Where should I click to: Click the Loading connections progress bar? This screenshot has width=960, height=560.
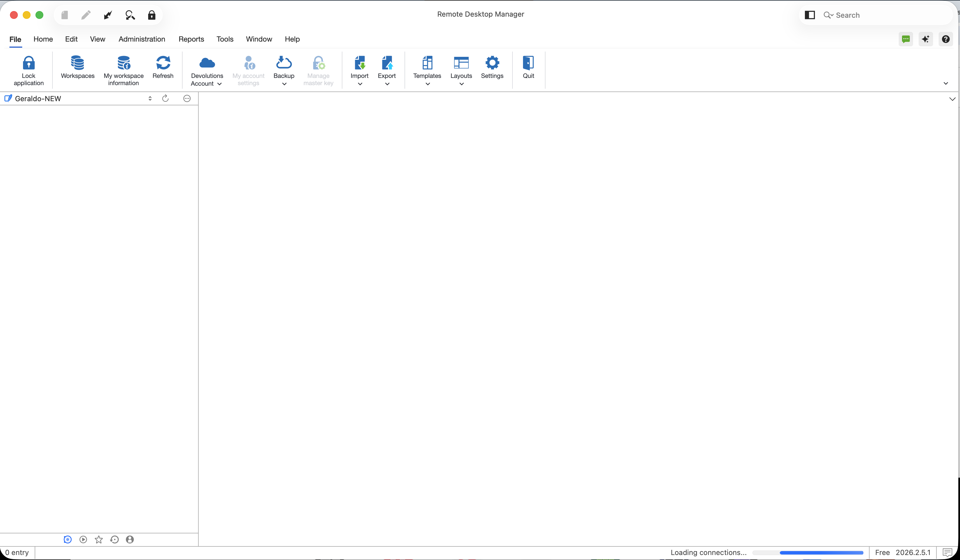coord(808,553)
